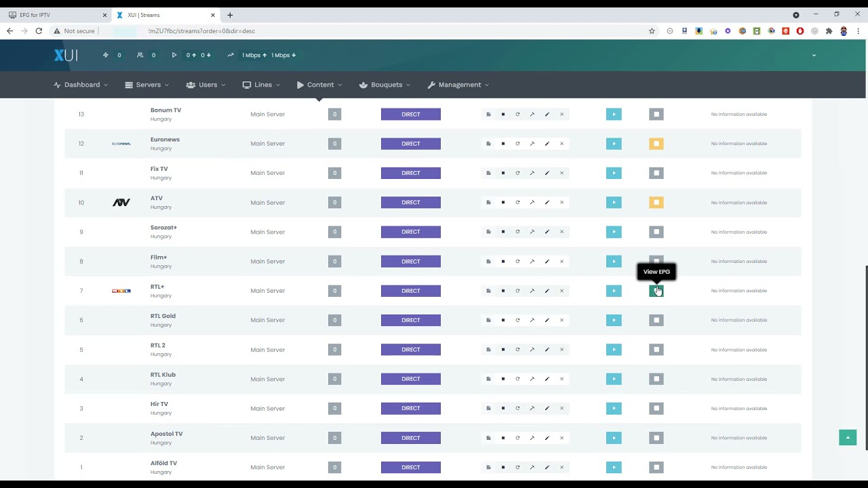The width and height of the screenshot is (868, 488).
Task: Click the connections count 0 for ATV
Action: point(334,203)
